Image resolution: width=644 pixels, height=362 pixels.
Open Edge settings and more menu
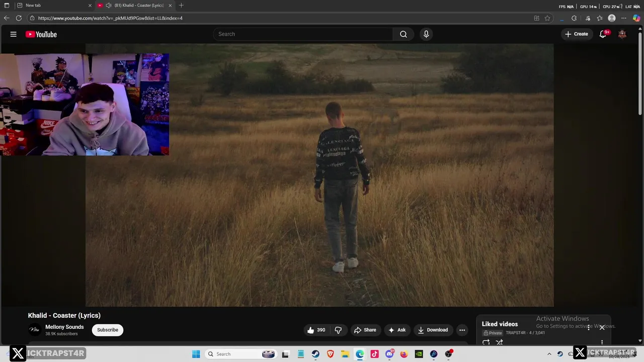(624, 18)
